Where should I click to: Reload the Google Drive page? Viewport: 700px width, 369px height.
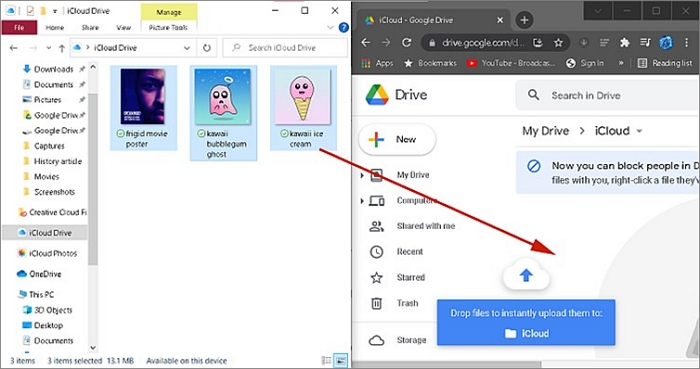pyautogui.click(x=406, y=43)
